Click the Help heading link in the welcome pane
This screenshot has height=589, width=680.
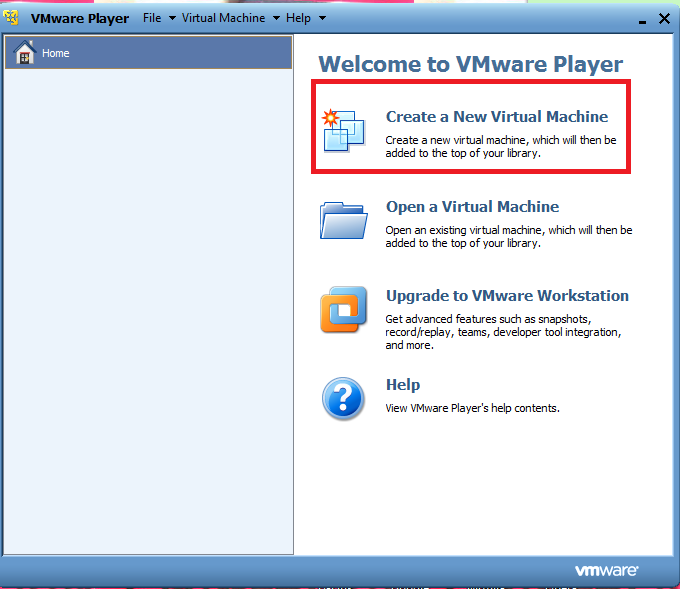[403, 385]
